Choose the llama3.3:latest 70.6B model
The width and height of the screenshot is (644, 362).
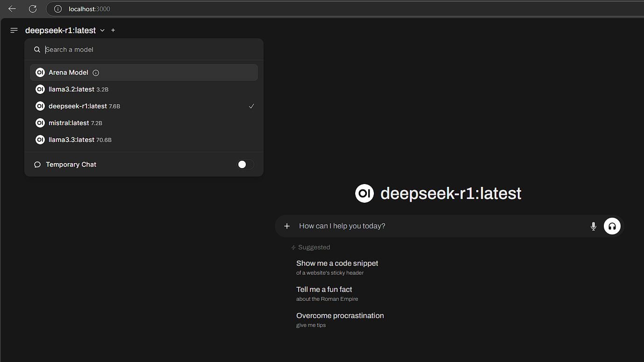point(144,140)
